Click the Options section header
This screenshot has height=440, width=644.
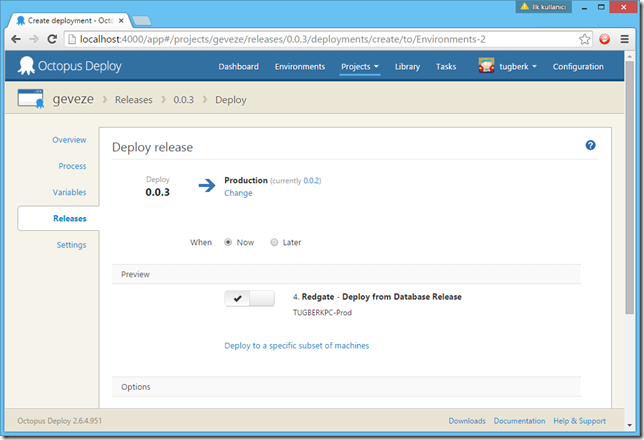346,387
